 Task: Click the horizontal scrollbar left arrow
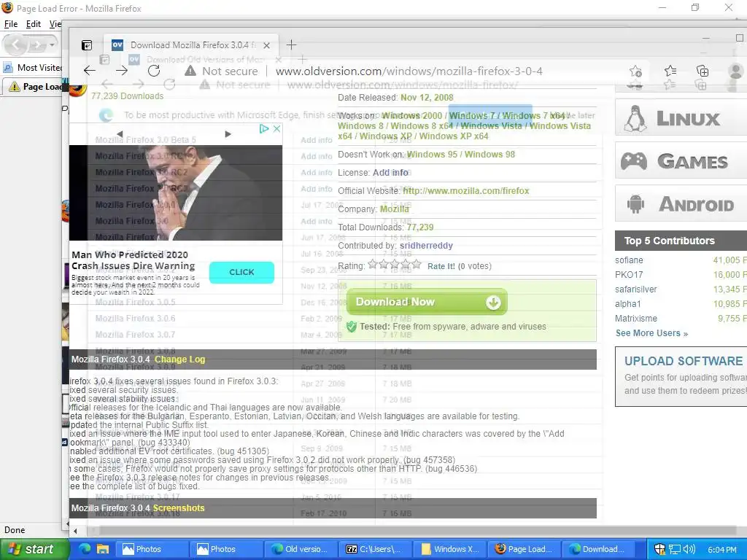tap(75, 531)
